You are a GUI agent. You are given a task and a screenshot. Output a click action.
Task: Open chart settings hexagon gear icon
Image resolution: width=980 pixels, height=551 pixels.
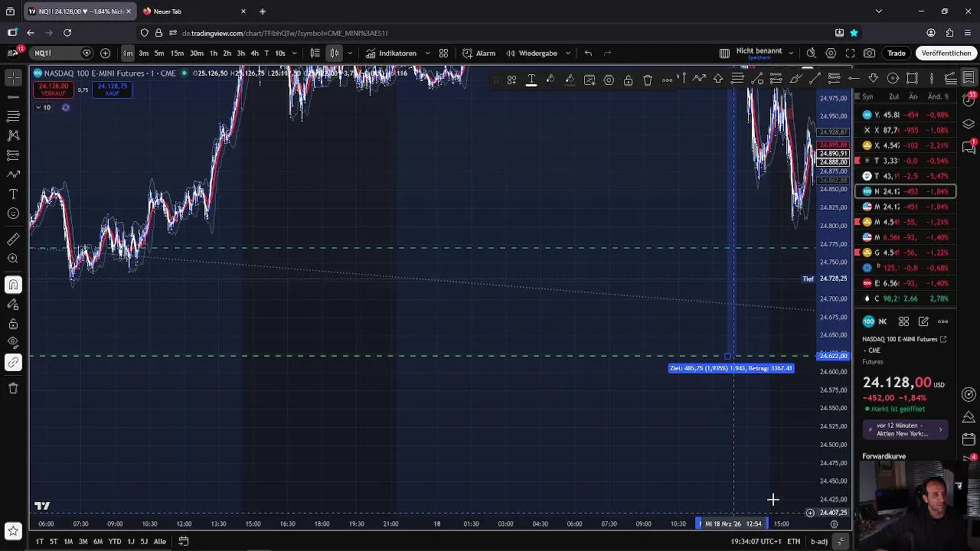[x=831, y=53]
